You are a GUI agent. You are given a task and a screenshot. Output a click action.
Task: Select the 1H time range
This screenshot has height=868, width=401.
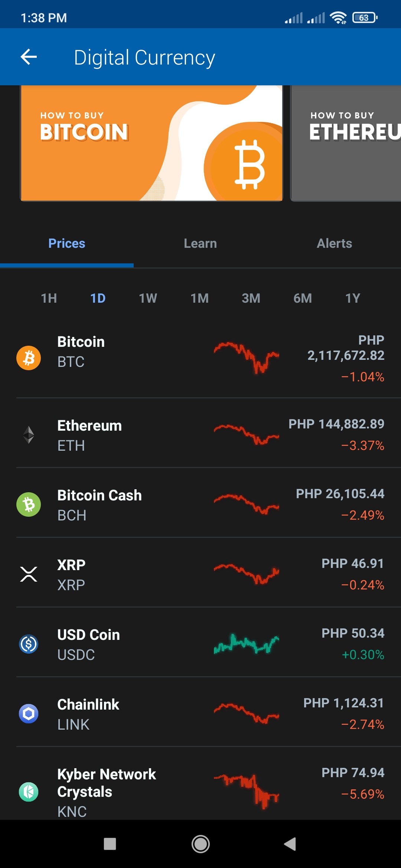pyautogui.click(x=49, y=298)
